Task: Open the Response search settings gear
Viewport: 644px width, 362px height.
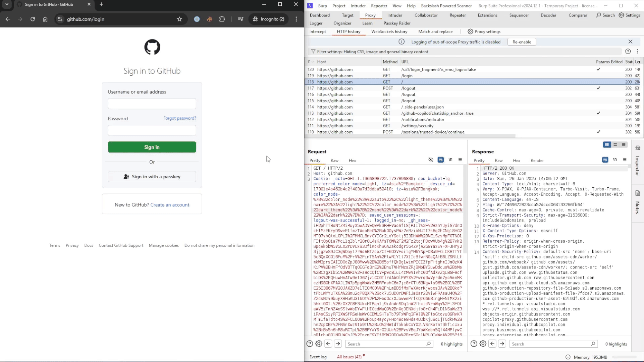Action: click(483, 344)
